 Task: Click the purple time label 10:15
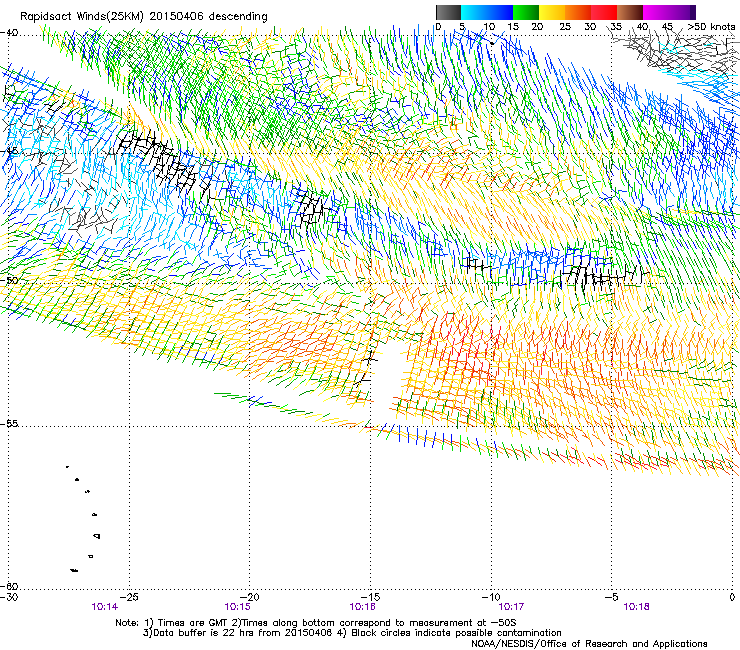click(237, 607)
